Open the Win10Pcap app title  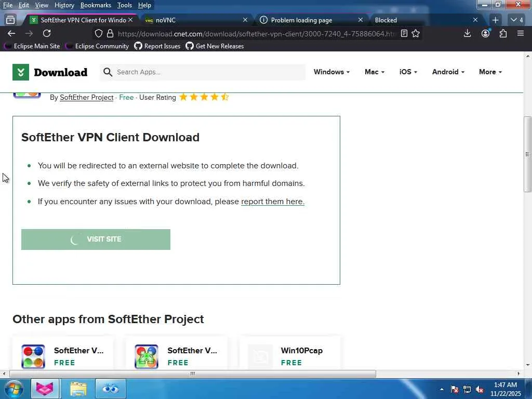tap(302, 351)
